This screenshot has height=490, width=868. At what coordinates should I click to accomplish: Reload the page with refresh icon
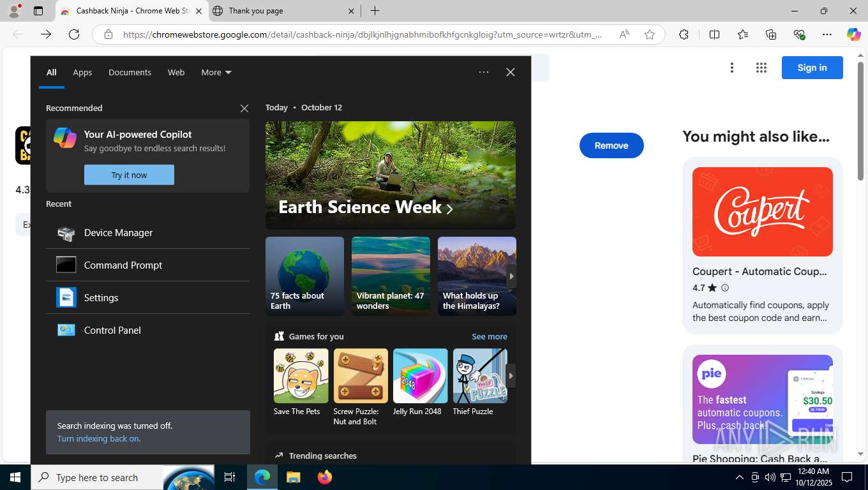coord(74,34)
